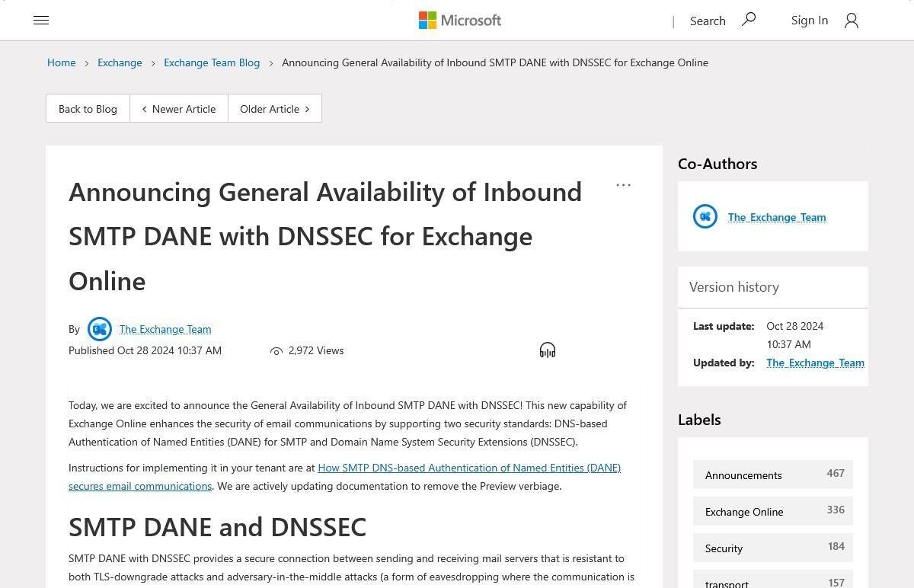This screenshot has height=588, width=914.
Task: Click the Search label in header
Action: click(708, 21)
